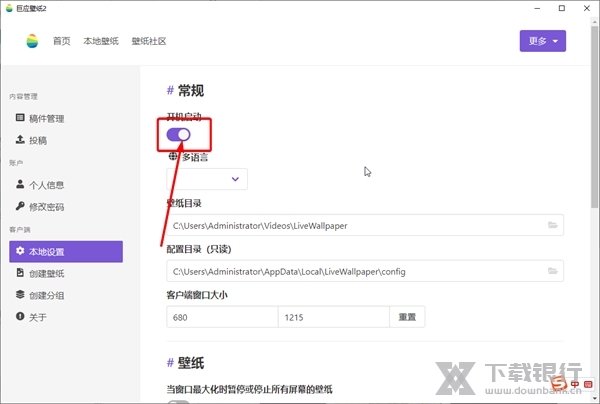Click the 配置目录 path field

pos(365,271)
